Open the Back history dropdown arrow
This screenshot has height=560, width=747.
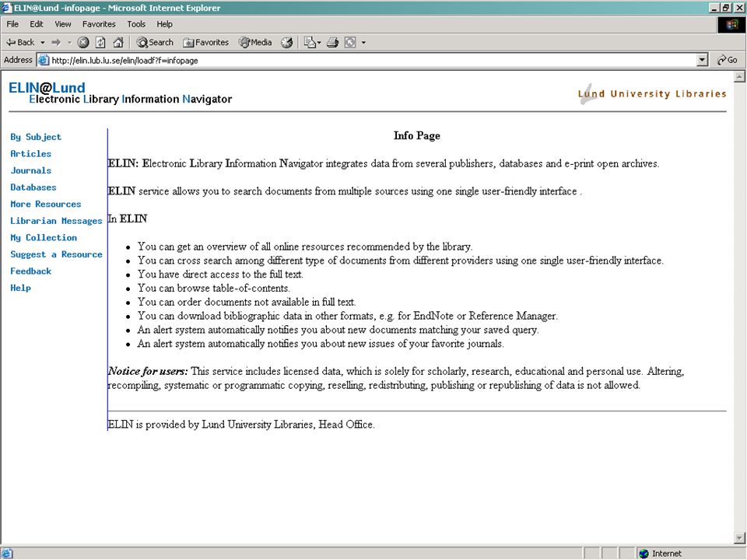click(x=42, y=42)
